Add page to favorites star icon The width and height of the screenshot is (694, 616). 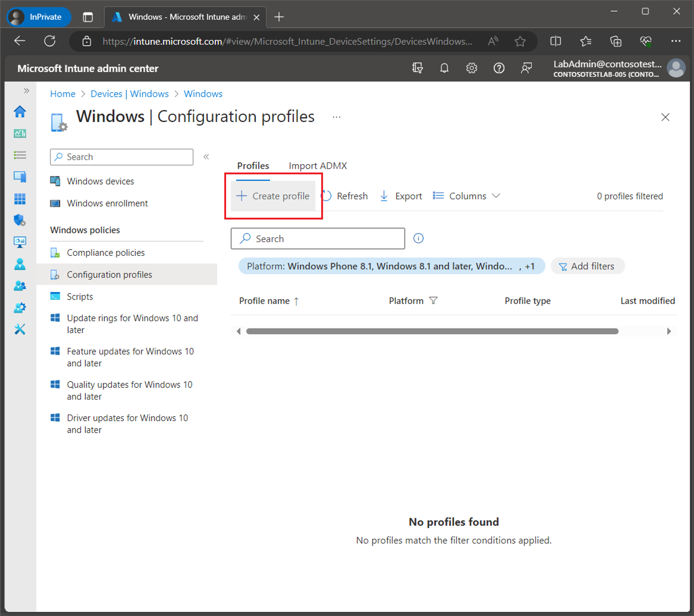tap(520, 41)
